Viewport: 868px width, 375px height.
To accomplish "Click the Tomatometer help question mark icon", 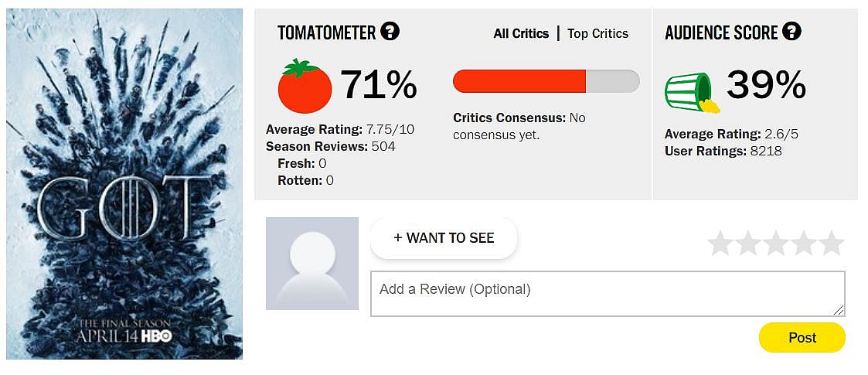I will tap(391, 32).
